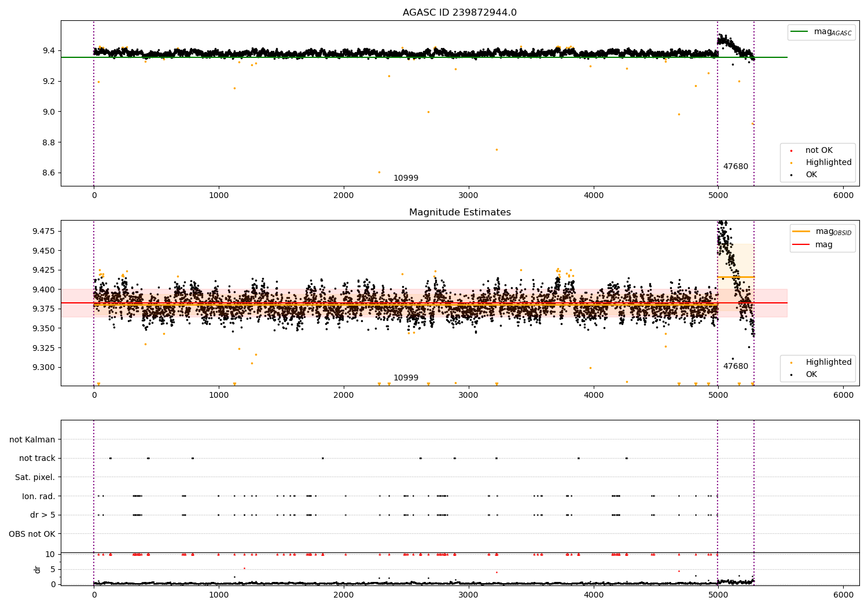The image size is (868, 608).
Task: Select the mag AGASC legend label in top plot
Action: (833, 32)
